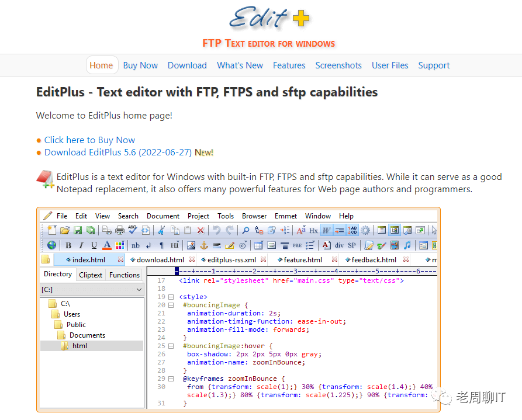The height and width of the screenshot is (420, 522).
Task: Select the editplus-rss.xml document tab
Action: coord(231,260)
